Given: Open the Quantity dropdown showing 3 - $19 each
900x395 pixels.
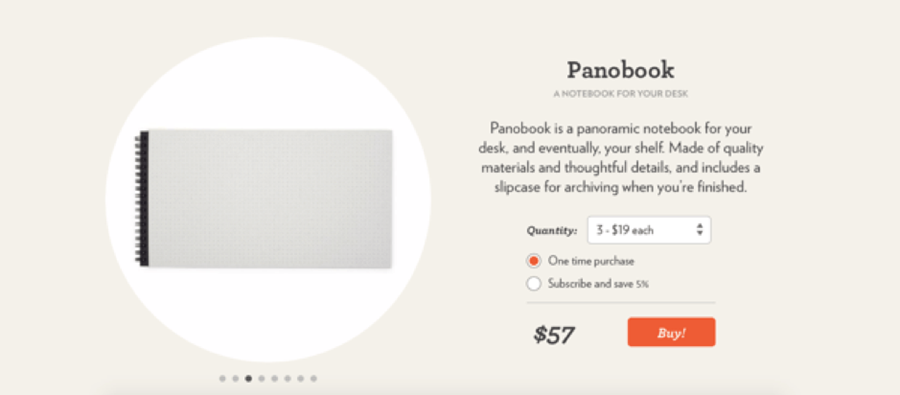Looking at the screenshot, I should coord(649,230).
